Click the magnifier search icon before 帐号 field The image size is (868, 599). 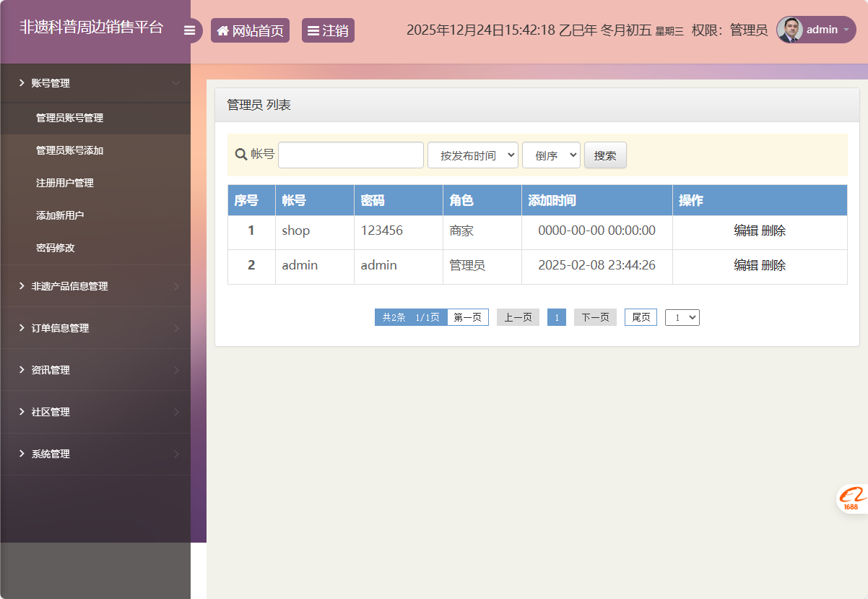click(240, 155)
